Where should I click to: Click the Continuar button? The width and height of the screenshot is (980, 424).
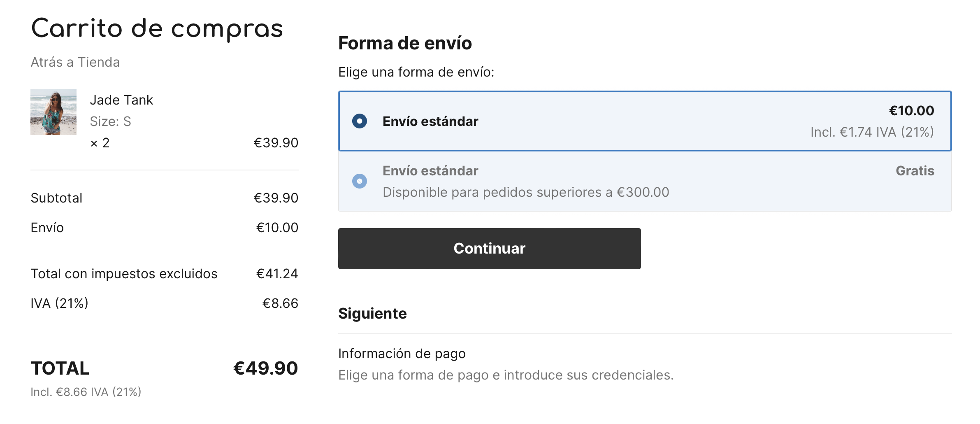tap(489, 249)
